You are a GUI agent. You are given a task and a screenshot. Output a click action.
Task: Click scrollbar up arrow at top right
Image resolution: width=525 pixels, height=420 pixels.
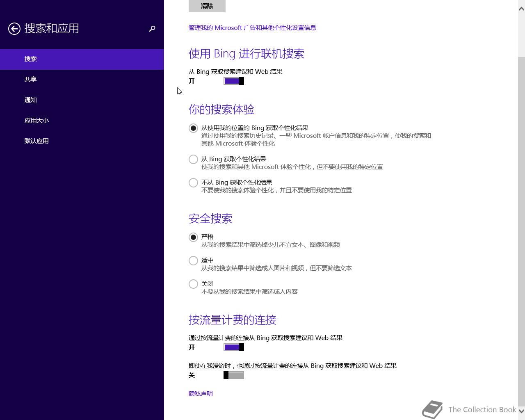click(x=522, y=9)
